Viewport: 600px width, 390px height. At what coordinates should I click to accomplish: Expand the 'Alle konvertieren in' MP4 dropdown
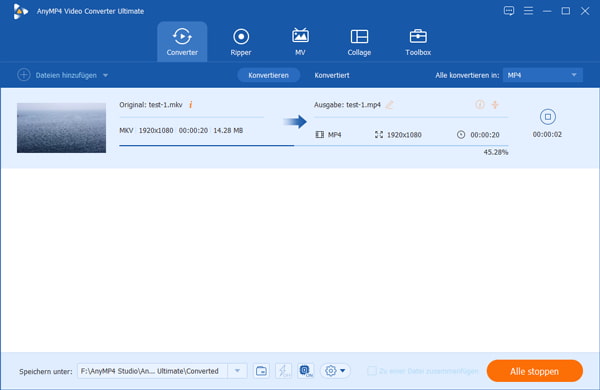[x=543, y=75]
